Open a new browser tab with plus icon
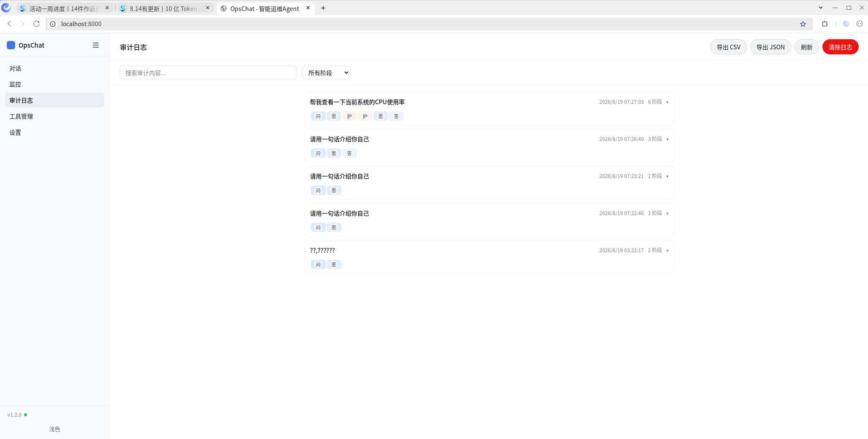Viewport: 868px width, 439px height. pos(323,8)
